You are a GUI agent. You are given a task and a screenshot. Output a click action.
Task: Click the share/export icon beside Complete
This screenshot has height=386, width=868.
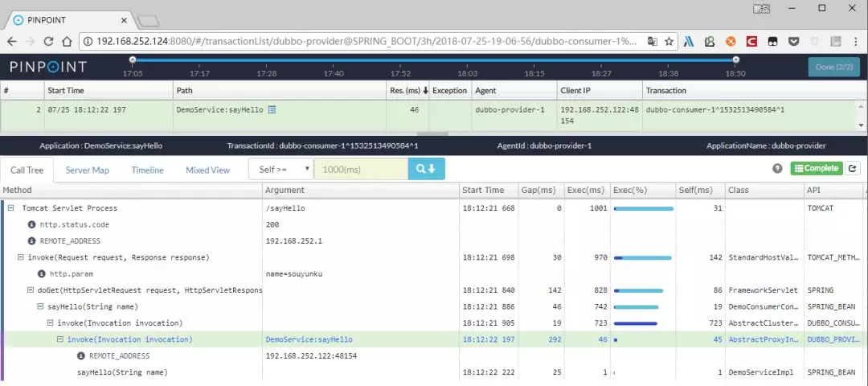(x=853, y=168)
